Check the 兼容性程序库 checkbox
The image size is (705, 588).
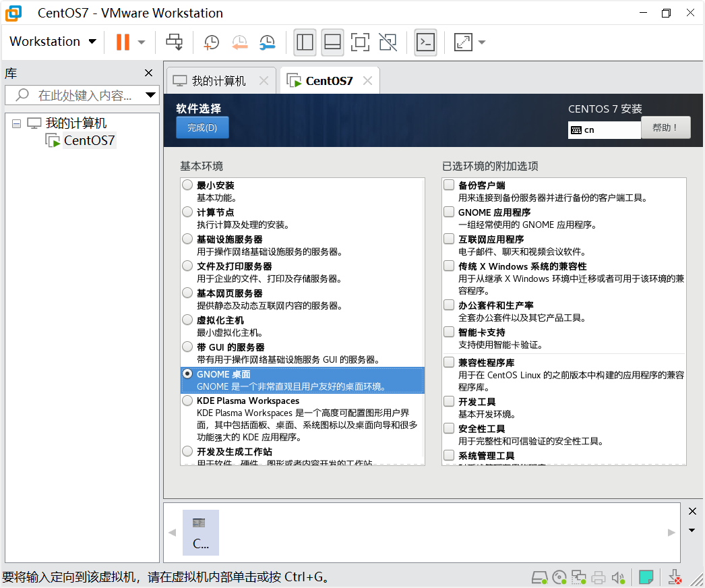pyautogui.click(x=449, y=362)
